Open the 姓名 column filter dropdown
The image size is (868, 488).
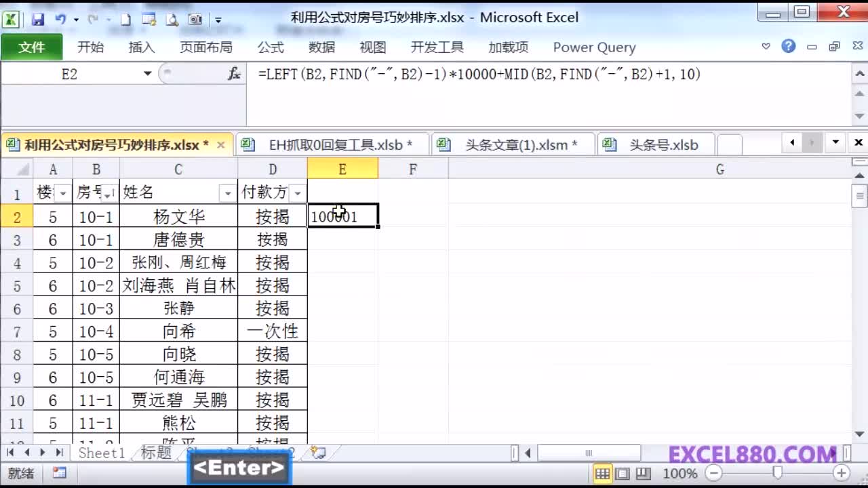[227, 192]
